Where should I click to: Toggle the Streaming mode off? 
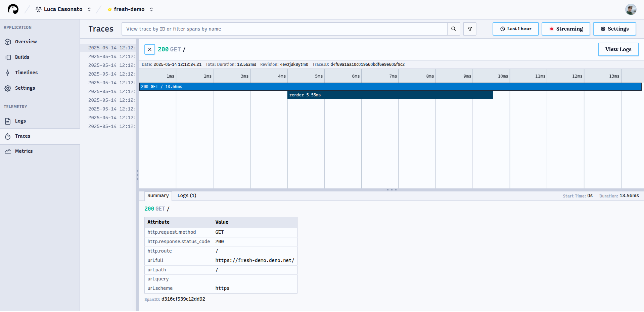[x=565, y=29]
